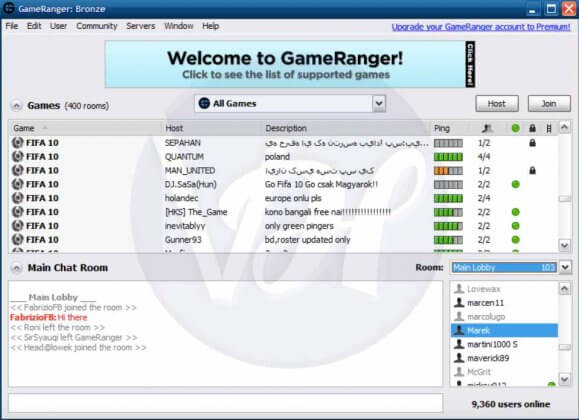This screenshot has height=420, width=579.
Task: Collapse the Games section
Action: tap(16, 106)
